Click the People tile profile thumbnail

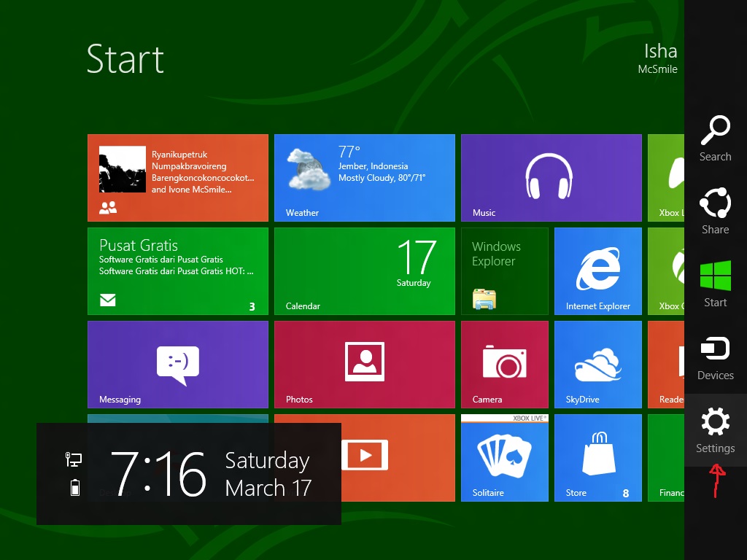(x=123, y=169)
